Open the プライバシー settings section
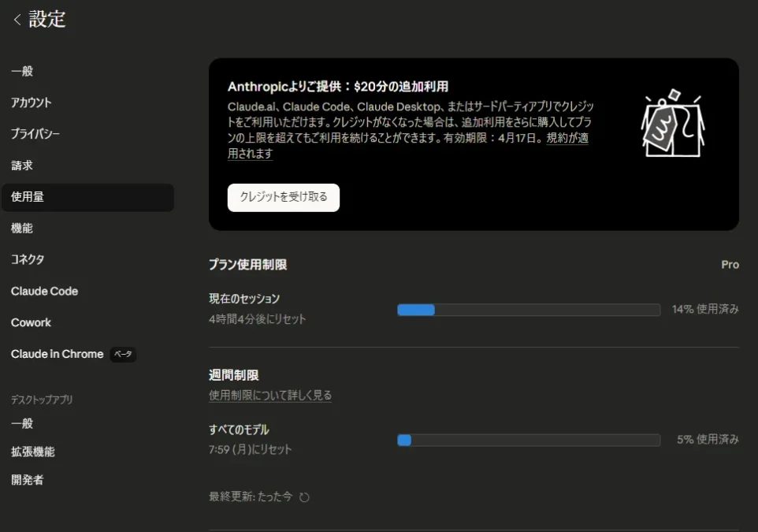The image size is (758, 532). point(35,134)
